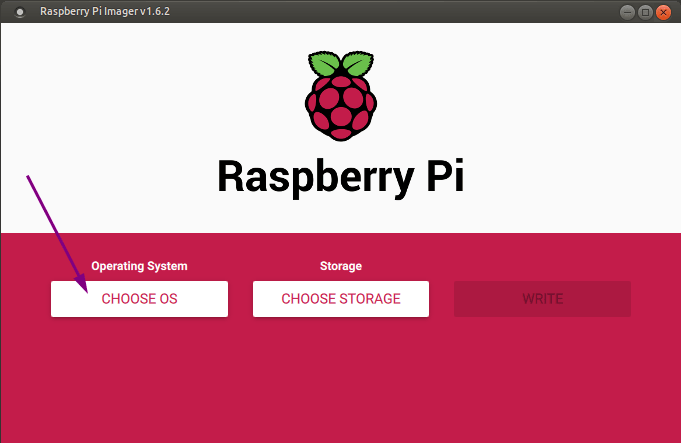The width and height of the screenshot is (681, 443).
Task: Click the Raspberry Pi logo image
Action: 340,95
